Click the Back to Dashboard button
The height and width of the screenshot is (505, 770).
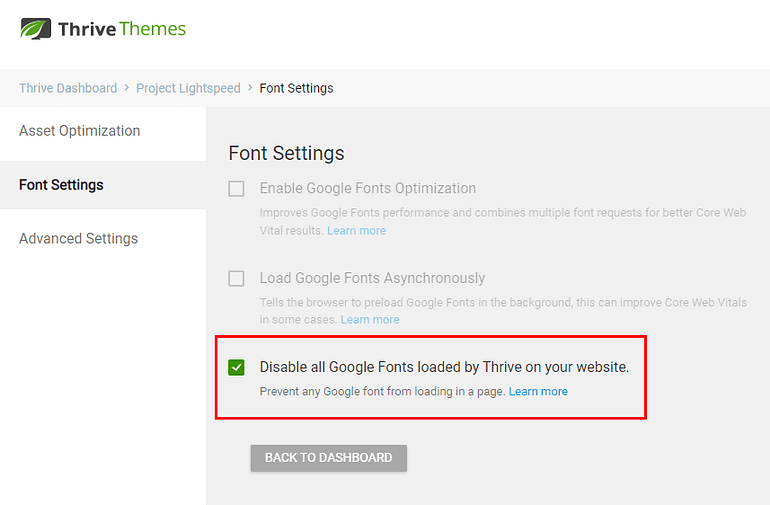coord(329,458)
